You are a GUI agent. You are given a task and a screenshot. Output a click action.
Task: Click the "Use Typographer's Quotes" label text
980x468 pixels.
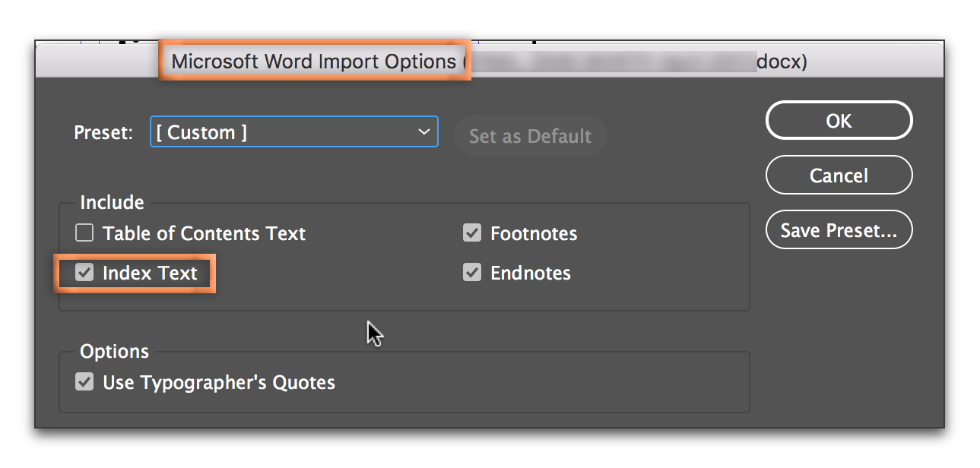click(219, 382)
